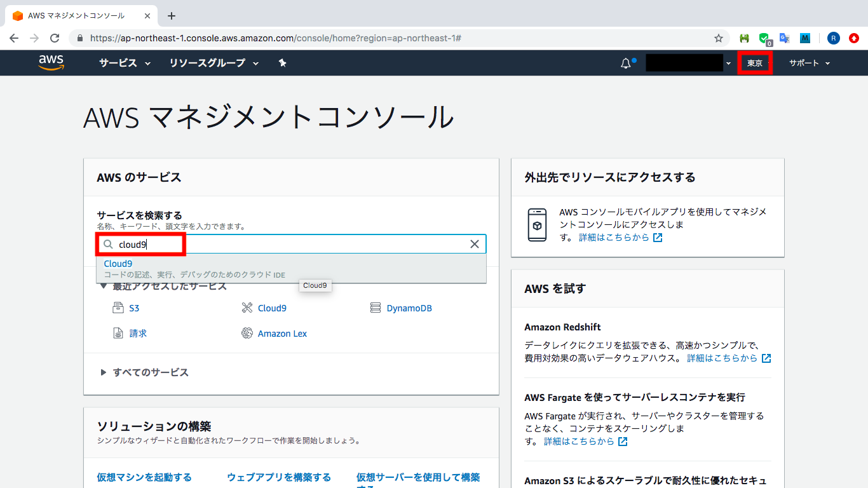
Task: Open 請求 billing service
Action: pyautogui.click(x=138, y=333)
